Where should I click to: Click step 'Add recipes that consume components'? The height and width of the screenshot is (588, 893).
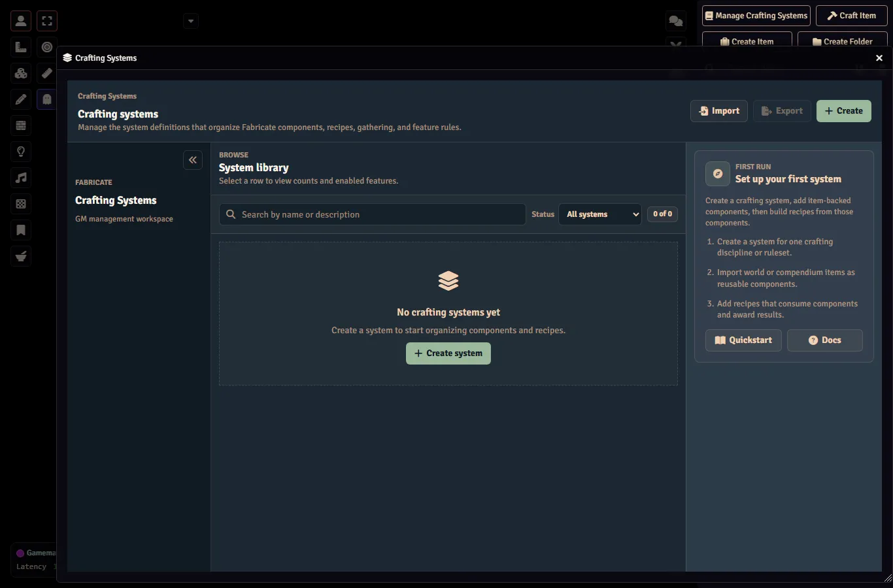coord(787,309)
